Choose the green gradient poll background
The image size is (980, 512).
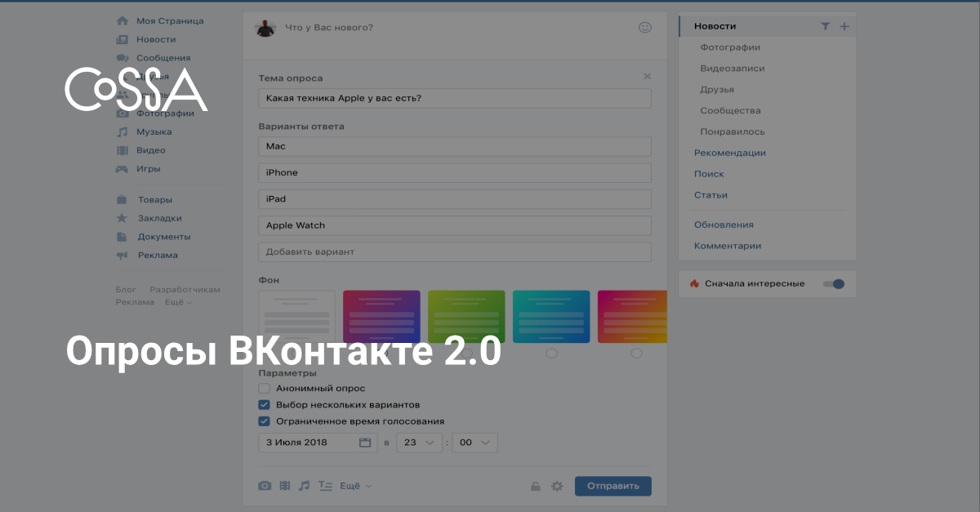[466, 317]
